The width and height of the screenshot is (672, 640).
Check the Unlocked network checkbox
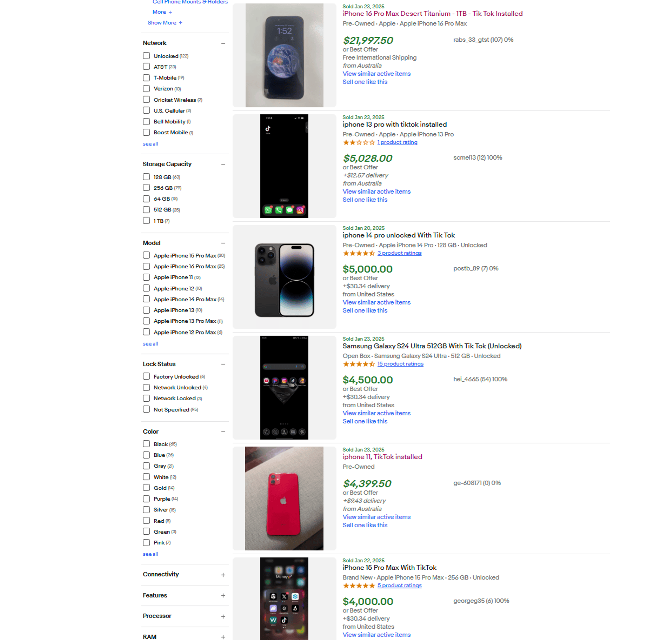coord(146,56)
